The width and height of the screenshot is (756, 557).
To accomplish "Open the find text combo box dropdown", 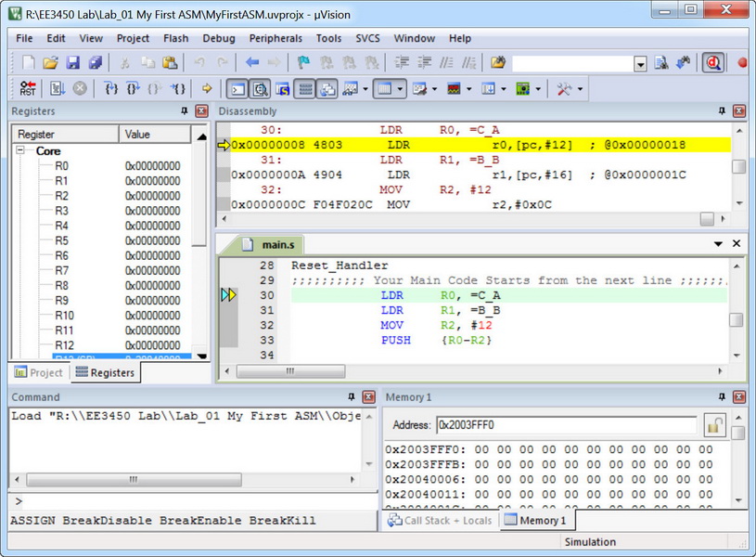I will [640, 63].
